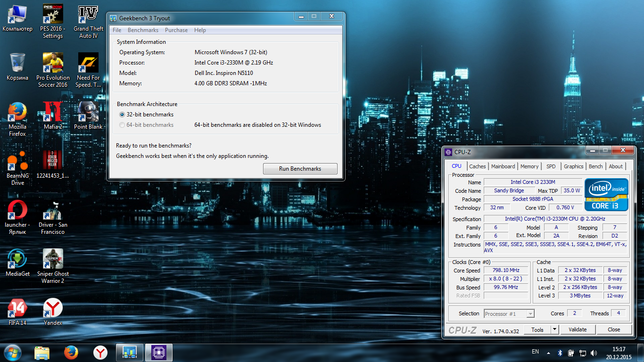The image size is (644, 362).
Task: Open Grand Theft Auto IV shortcut
Action: [88, 22]
